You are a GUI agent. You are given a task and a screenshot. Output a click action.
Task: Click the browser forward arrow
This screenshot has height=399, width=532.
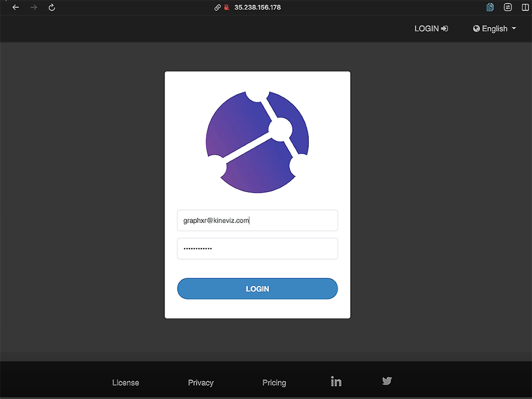(33, 7)
